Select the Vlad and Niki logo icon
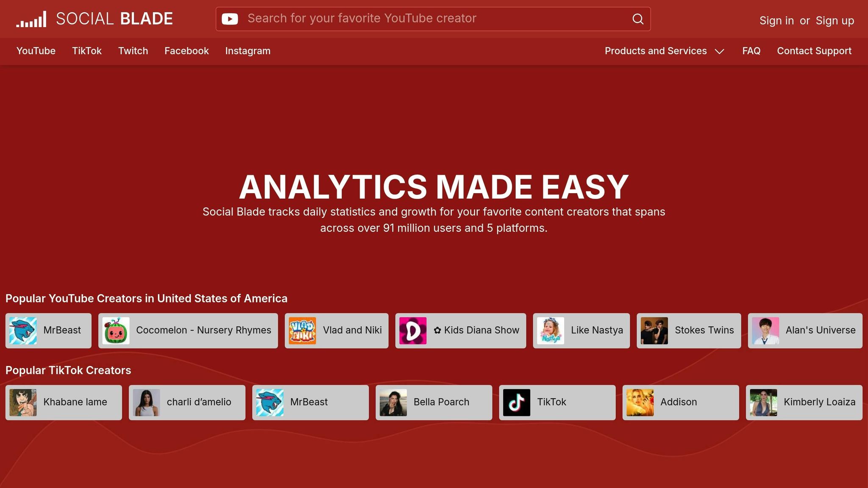The width and height of the screenshot is (868, 488). tap(302, 330)
